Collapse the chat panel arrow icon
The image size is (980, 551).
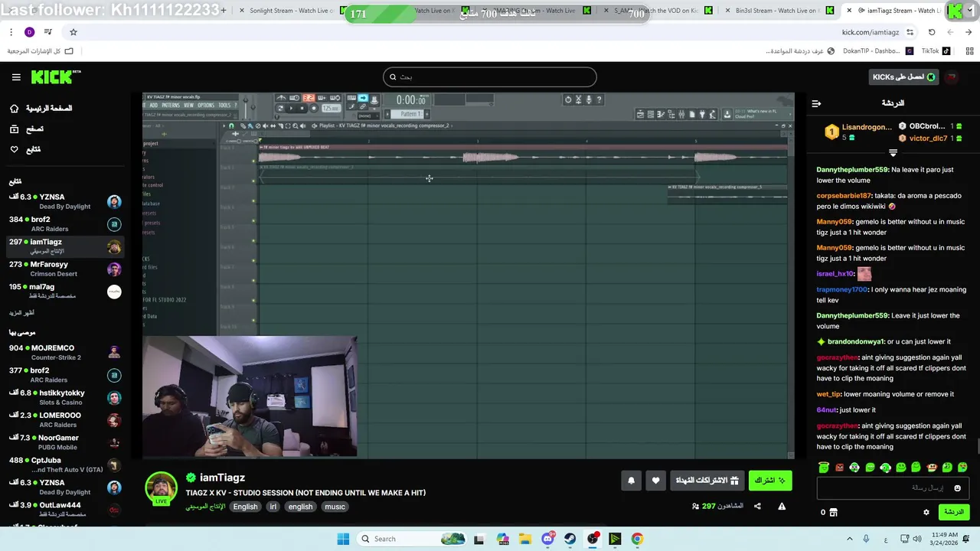[x=816, y=103]
